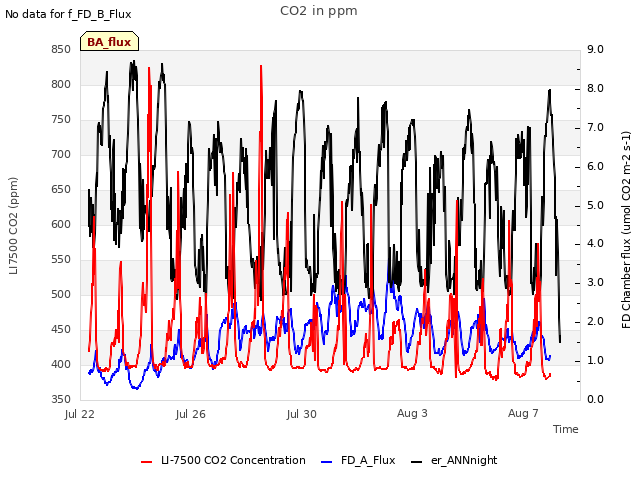640x480 pixels.
Task: Click the 500 left axis tick label
Action: pos(61,295)
